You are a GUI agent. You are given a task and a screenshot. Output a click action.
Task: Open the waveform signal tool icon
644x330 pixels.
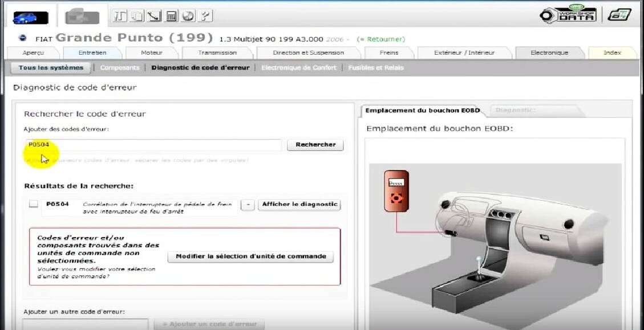click(x=120, y=16)
